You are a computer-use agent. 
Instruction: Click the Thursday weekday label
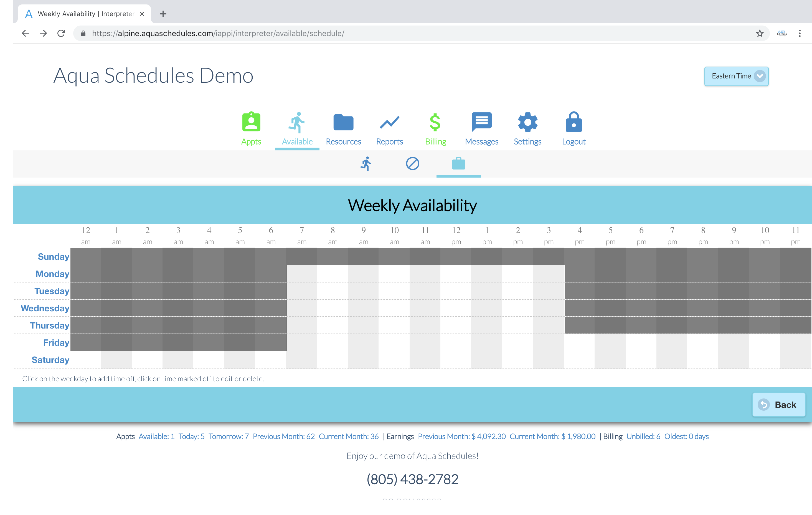coord(50,325)
